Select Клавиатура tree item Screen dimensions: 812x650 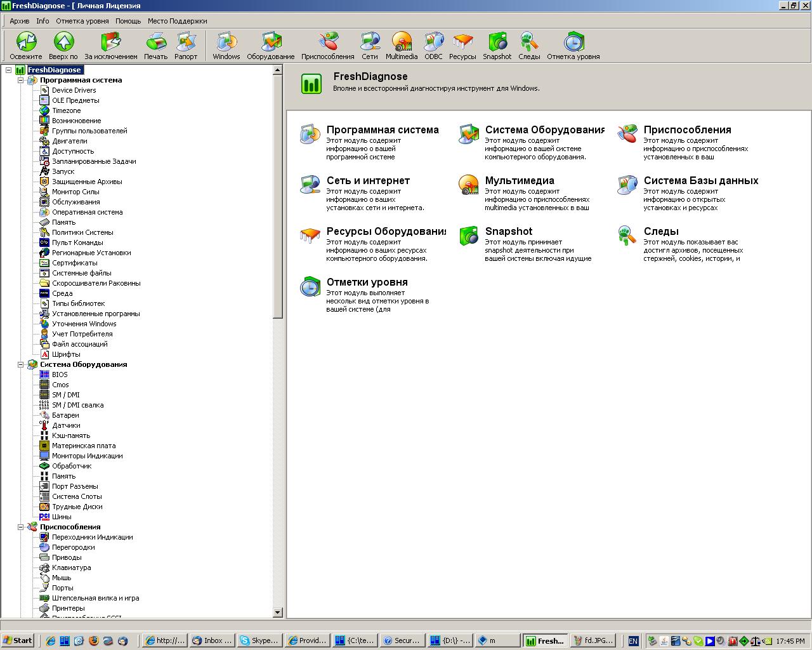point(72,567)
